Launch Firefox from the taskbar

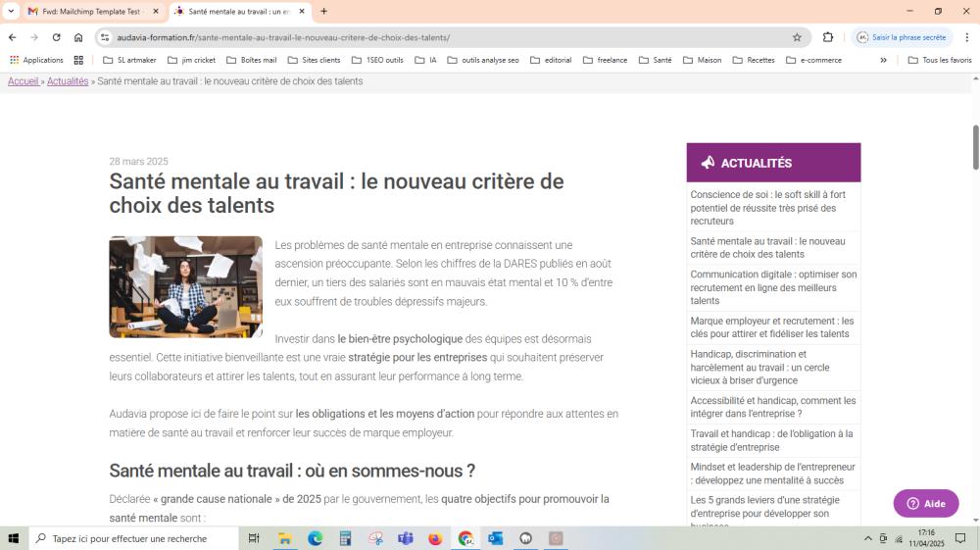click(435, 538)
